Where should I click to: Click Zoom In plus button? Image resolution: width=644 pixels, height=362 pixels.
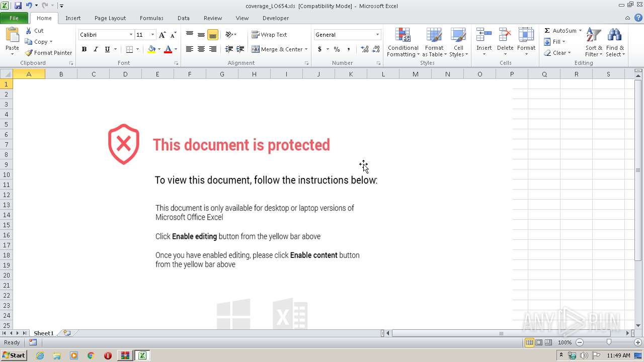(638, 342)
